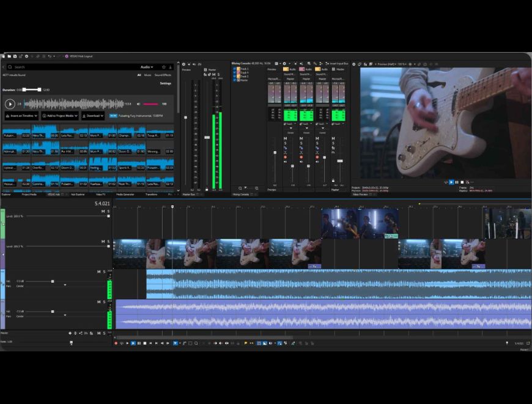Click the Record button on timeline transport bar
The image size is (532, 404).
point(116,343)
